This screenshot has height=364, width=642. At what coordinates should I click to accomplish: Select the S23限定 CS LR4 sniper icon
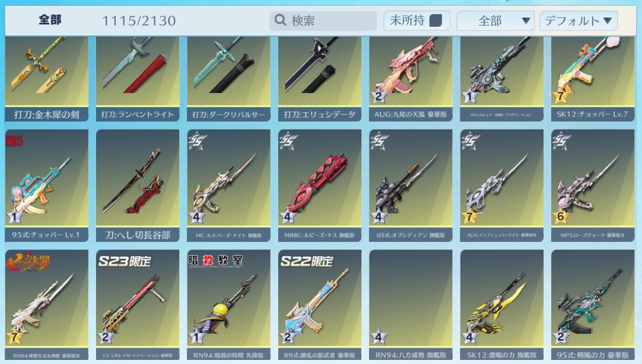(x=137, y=305)
